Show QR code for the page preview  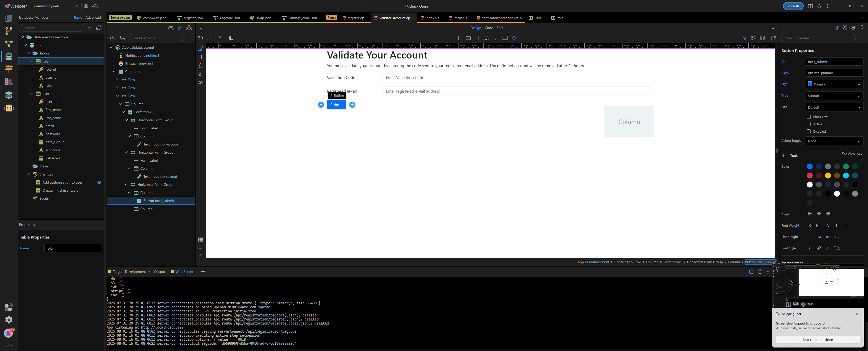coord(763,38)
